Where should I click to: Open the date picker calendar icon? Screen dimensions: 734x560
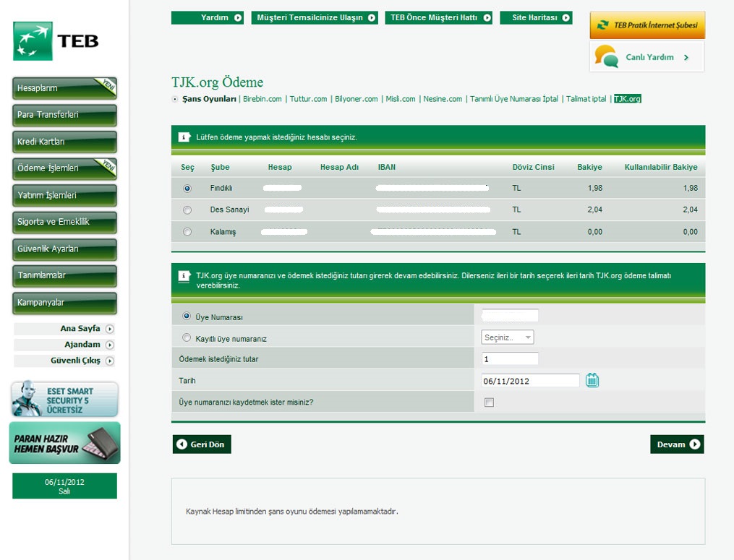[592, 380]
